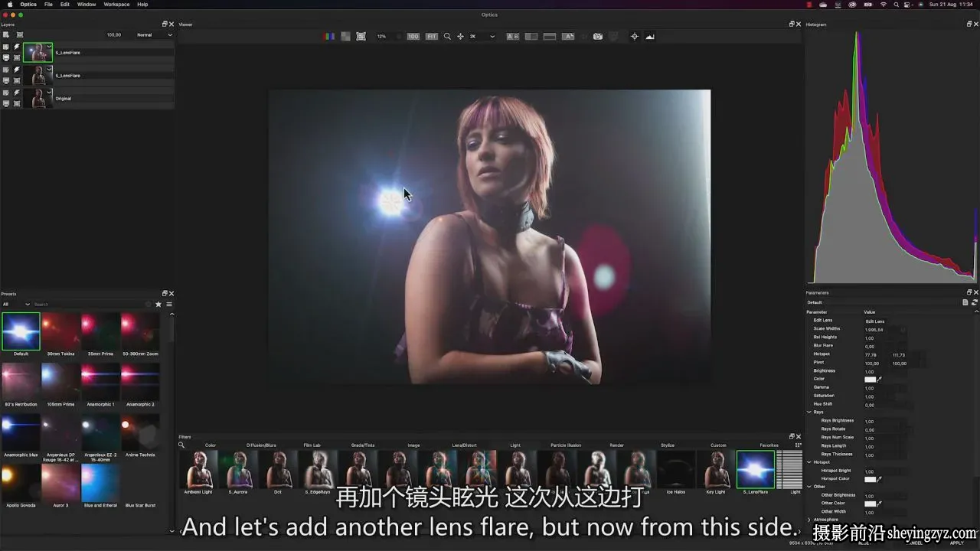The image size is (980, 551).
Task: Toggle the top S_LensFlare layer lightning icon
Action: pyautogui.click(x=17, y=47)
